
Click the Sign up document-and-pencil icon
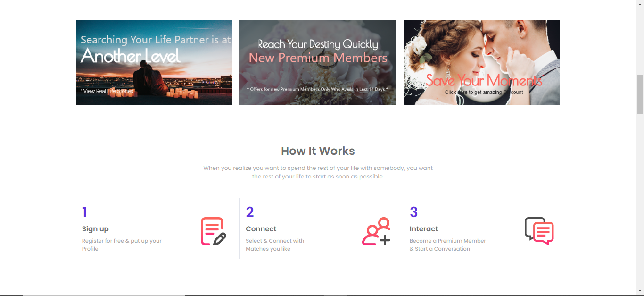click(x=214, y=231)
